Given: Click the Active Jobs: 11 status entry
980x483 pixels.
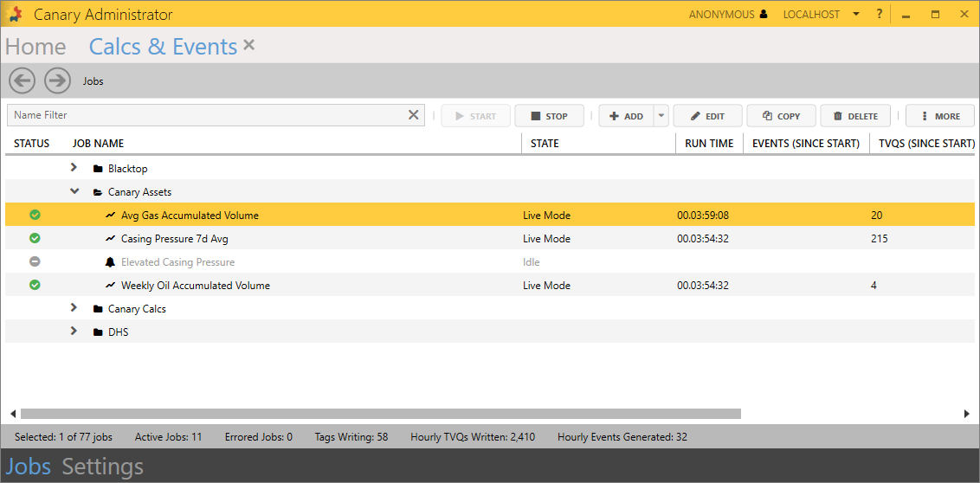Looking at the screenshot, I should tap(168, 437).
